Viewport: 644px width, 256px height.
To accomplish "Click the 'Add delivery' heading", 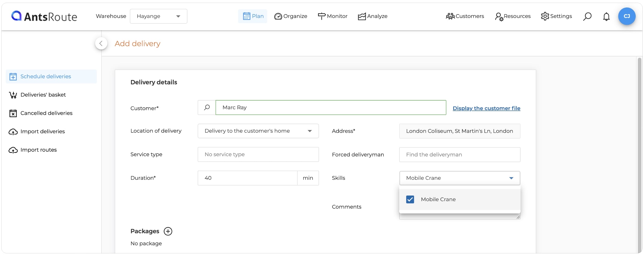I will pyautogui.click(x=137, y=44).
